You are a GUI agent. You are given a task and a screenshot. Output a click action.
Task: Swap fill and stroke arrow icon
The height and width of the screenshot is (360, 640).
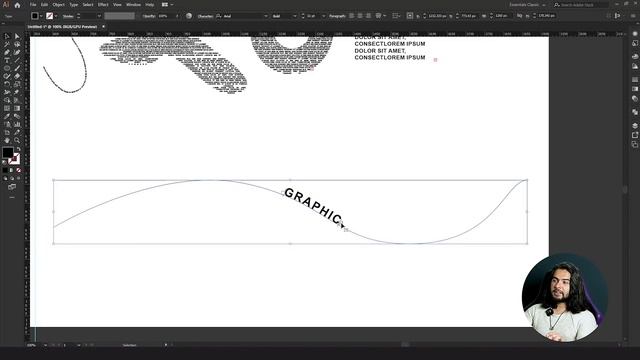[19, 149]
